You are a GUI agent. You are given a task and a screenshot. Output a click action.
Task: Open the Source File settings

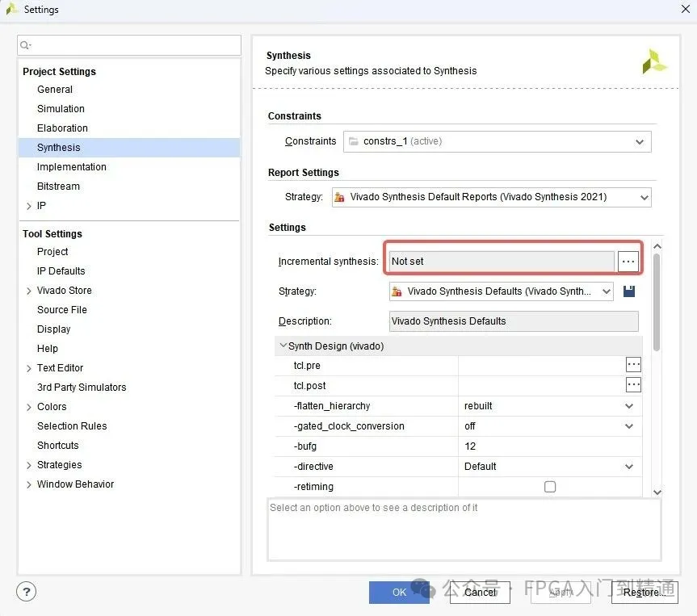click(x=62, y=310)
